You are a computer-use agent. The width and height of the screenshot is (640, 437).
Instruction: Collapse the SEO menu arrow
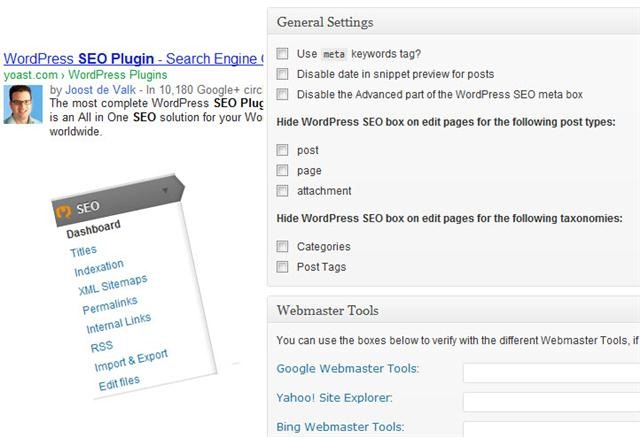click(165, 190)
